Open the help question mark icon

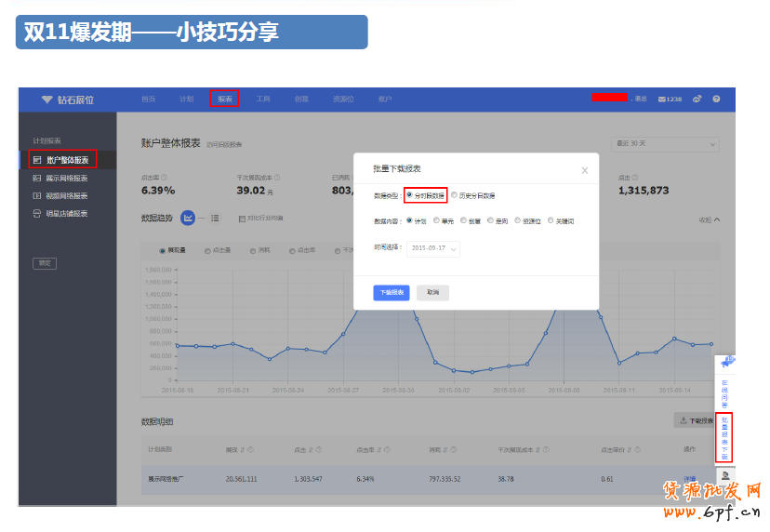coord(716,100)
